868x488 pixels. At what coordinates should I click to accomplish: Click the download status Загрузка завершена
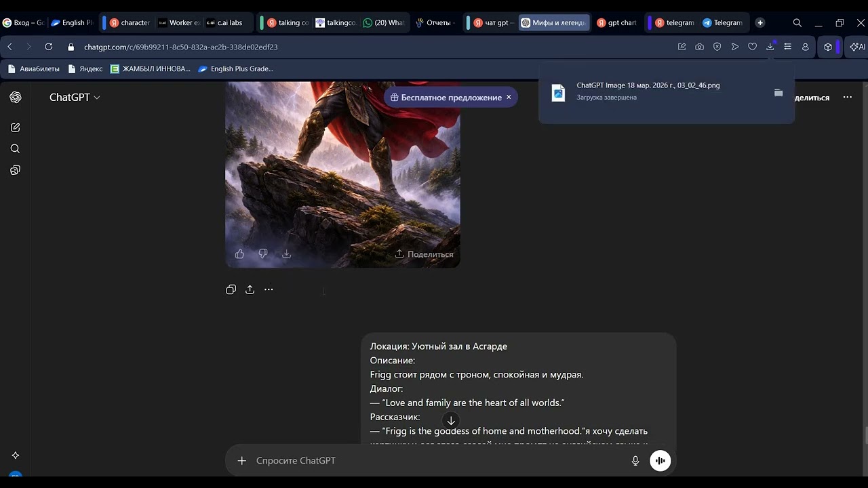pyautogui.click(x=607, y=98)
